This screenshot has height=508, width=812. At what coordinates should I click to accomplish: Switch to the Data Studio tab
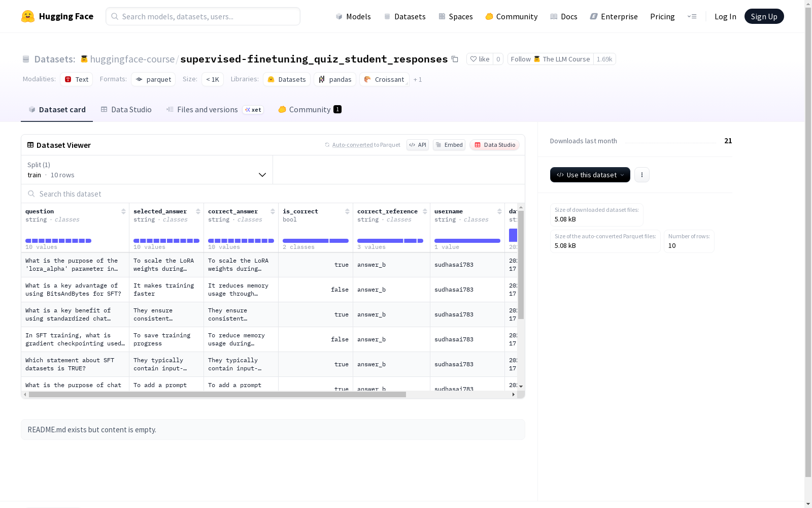click(126, 110)
